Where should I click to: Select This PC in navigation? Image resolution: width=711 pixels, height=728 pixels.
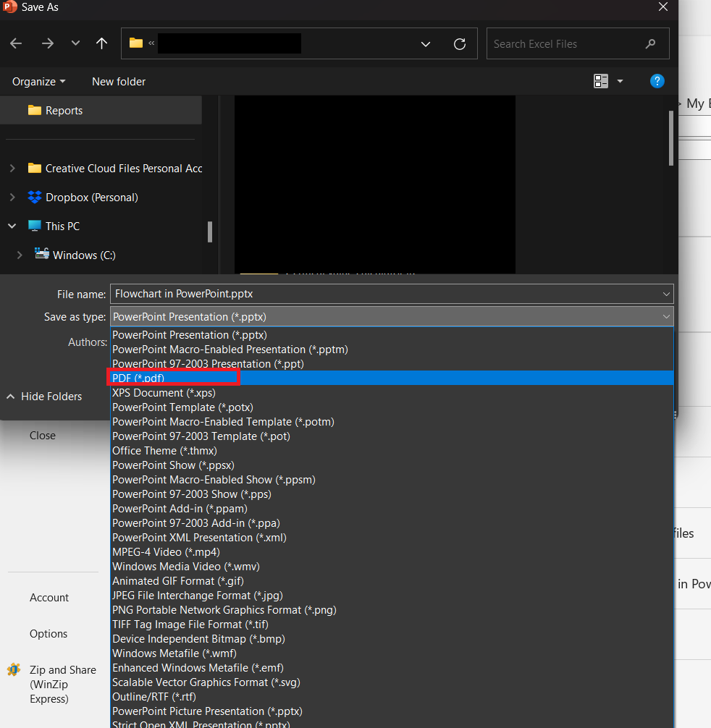tap(54, 226)
